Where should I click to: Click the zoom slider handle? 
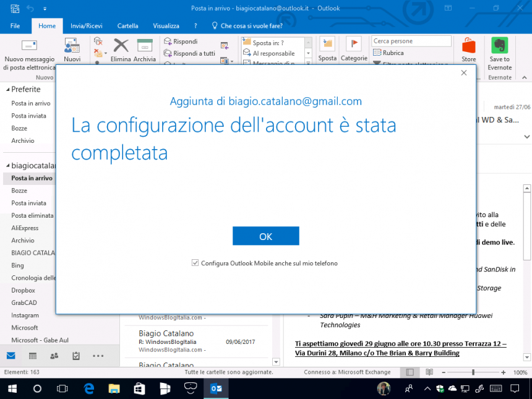tap(473, 372)
